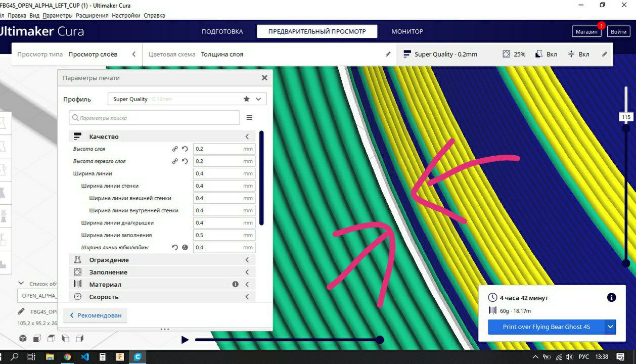Click the simulation path slider handle

(x=380, y=340)
